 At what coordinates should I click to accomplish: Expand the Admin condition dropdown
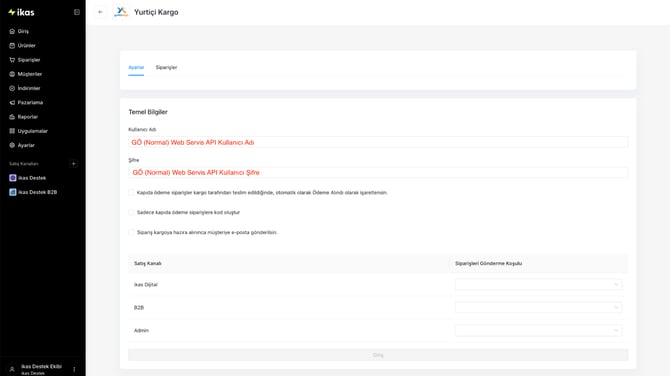tap(538, 330)
